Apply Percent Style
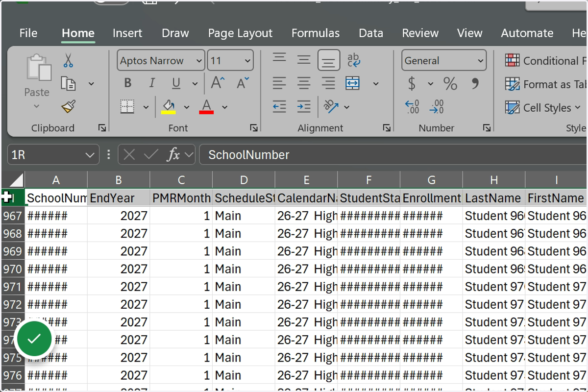The width and height of the screenshot is (588, 392). pyautogui.click(x=450, y=84)
